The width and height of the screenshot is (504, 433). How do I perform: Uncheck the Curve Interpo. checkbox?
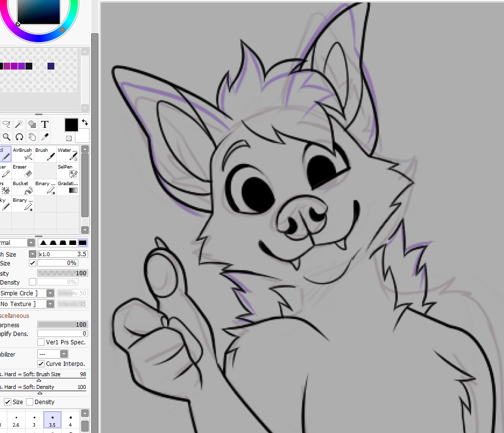[x=41, y=364]
